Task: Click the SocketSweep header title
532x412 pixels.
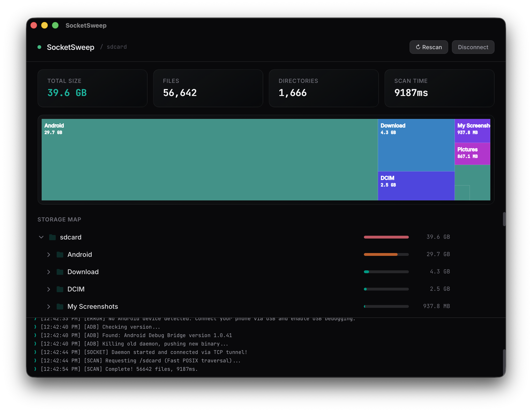Action: [70, 47]
